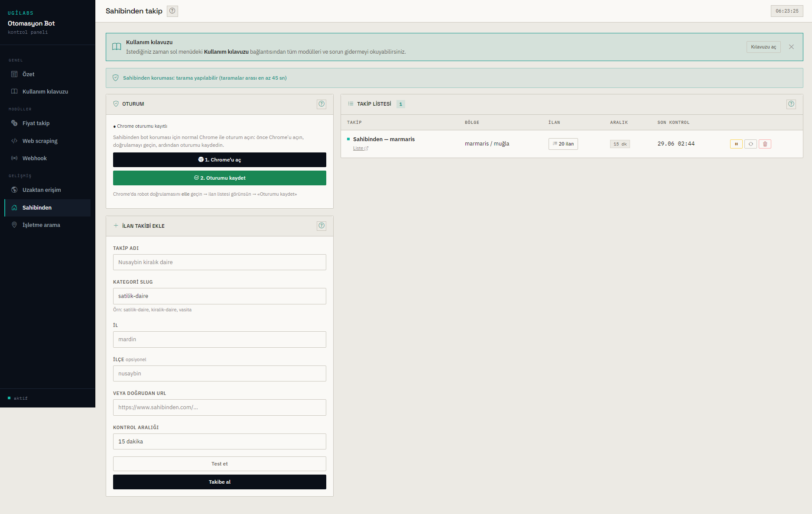
Task: Click the 1. Chrome'u aç button
Action: click(x=220, y=160)
